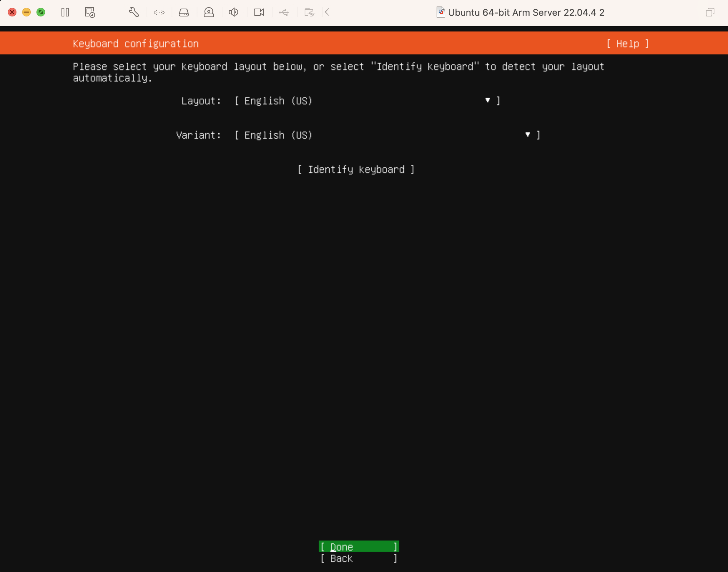Click the green fullscreen window button
Screen dimensions: 728x572
41,13
